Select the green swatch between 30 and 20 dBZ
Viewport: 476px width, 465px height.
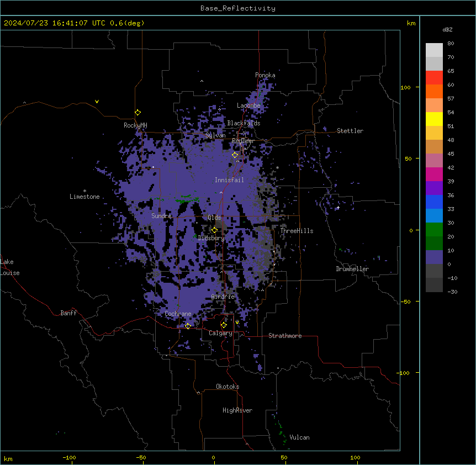coord(434,230)
